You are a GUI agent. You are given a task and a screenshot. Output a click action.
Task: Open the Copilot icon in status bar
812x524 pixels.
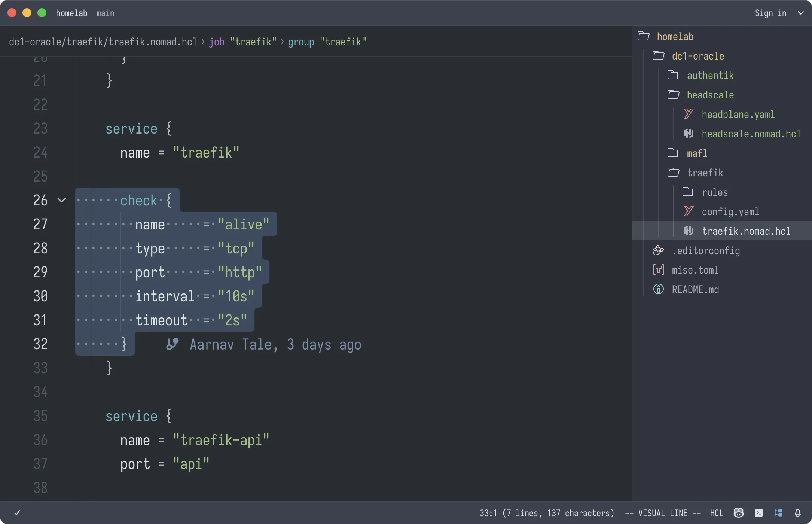coord(738,513)
